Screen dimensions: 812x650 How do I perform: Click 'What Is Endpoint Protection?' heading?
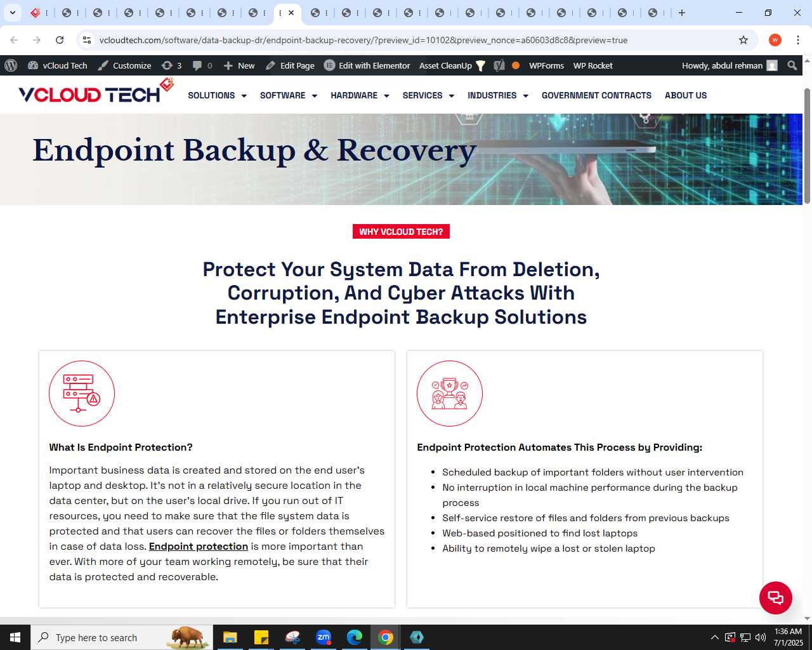coord(121,448)
